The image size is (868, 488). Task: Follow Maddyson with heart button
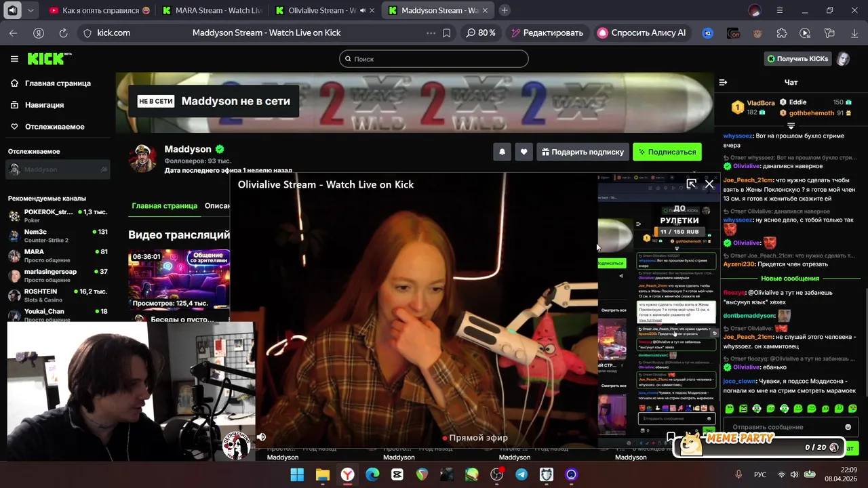coord(524,152)
